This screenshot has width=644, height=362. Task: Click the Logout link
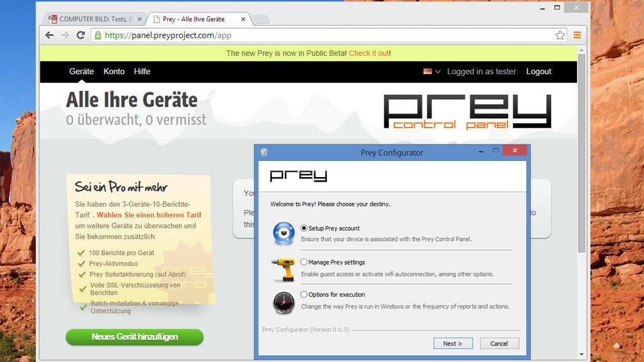coord(538,72)
